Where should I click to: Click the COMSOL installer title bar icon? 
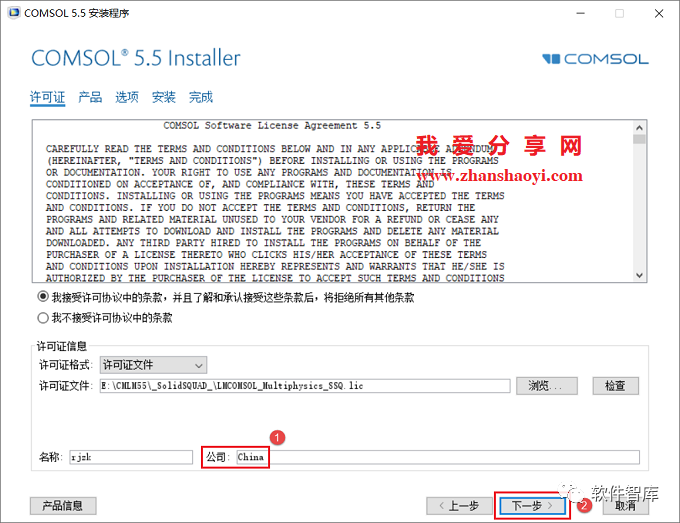pos(14,13)
